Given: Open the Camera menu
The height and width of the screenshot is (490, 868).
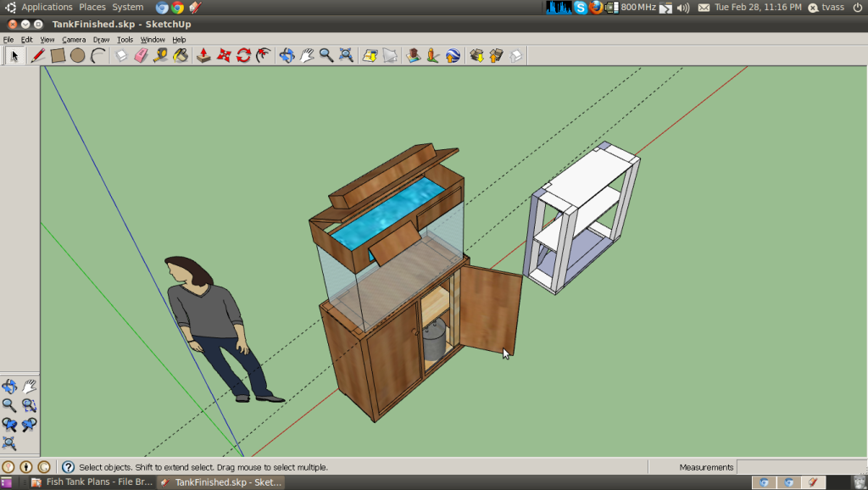Looking at the screenshot, I should [74, 40].
